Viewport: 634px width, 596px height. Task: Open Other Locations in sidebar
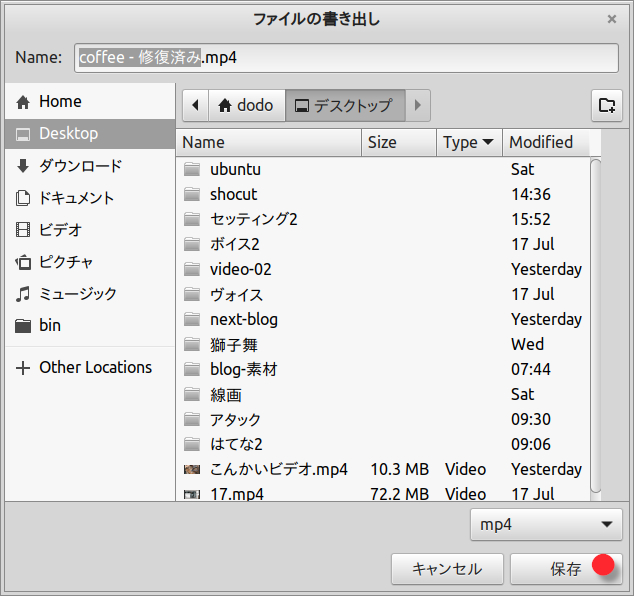coord(95,367)
